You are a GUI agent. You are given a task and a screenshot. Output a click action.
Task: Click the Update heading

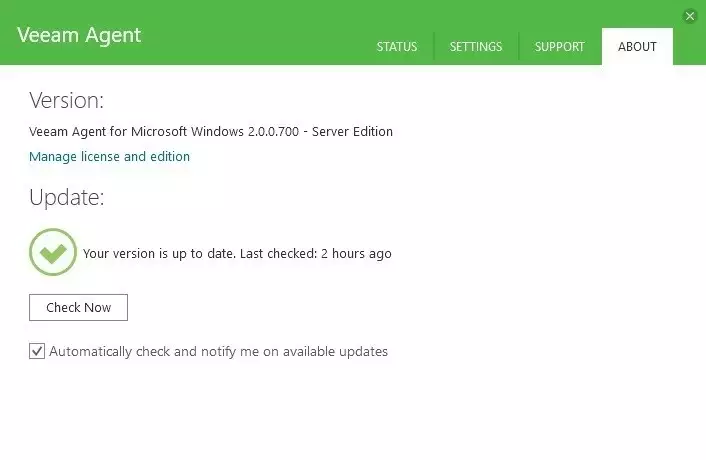point(66,197)
